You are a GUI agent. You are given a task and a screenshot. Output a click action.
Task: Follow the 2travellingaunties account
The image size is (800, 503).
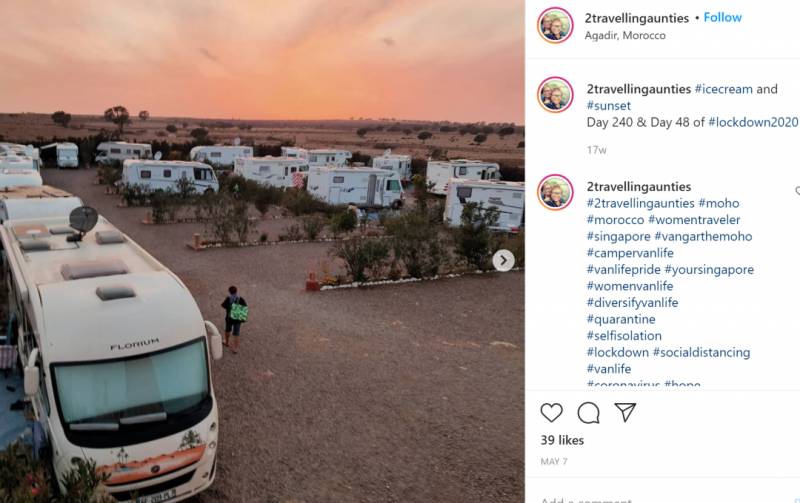coord(722,17)
